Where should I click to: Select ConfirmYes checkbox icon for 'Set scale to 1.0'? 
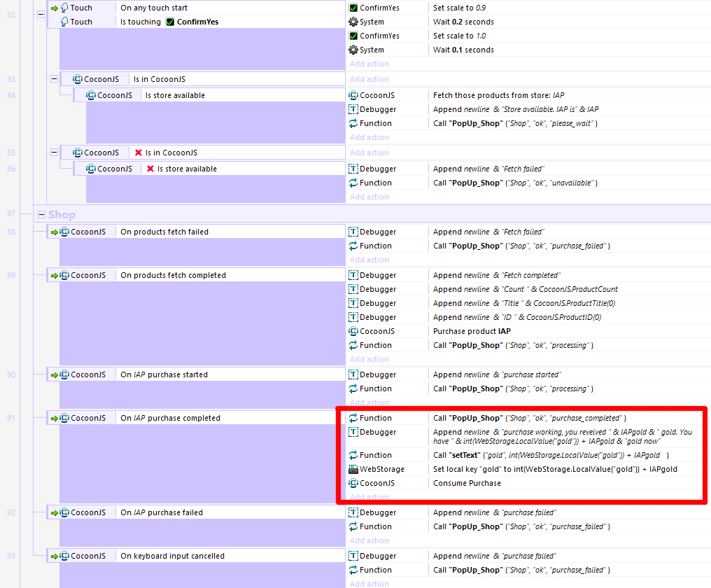point(353,36)
